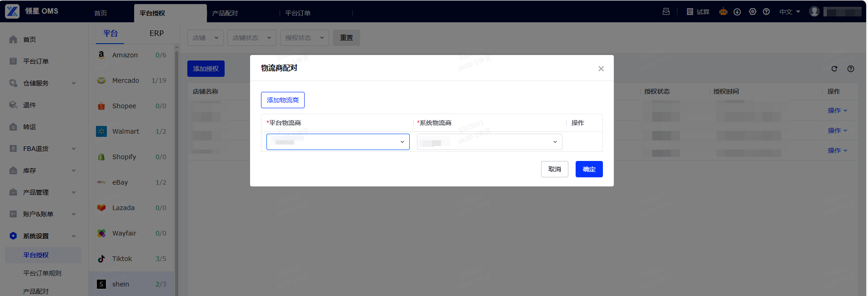Open the 试算 calculator tool
The height and width of the screenshot is (296, 868).
pyautogui.click(x=698, y=12)
